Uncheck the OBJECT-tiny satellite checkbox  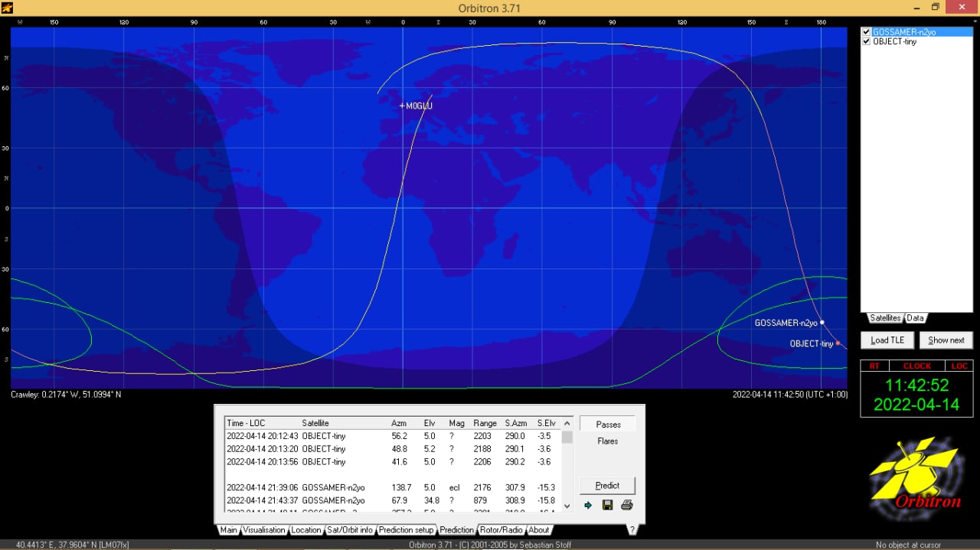tap(867, 41)
